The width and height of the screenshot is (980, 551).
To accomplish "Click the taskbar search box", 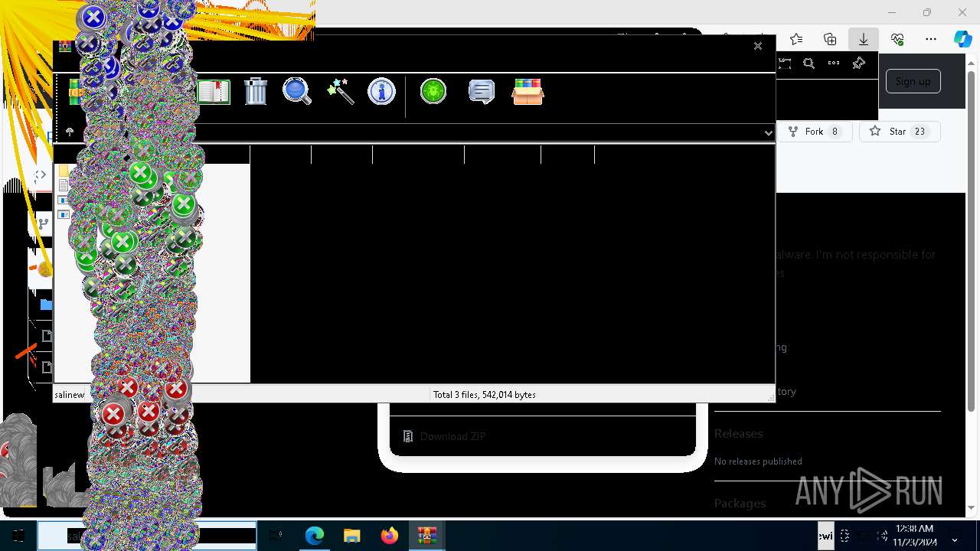I will (x=147, y=536).
